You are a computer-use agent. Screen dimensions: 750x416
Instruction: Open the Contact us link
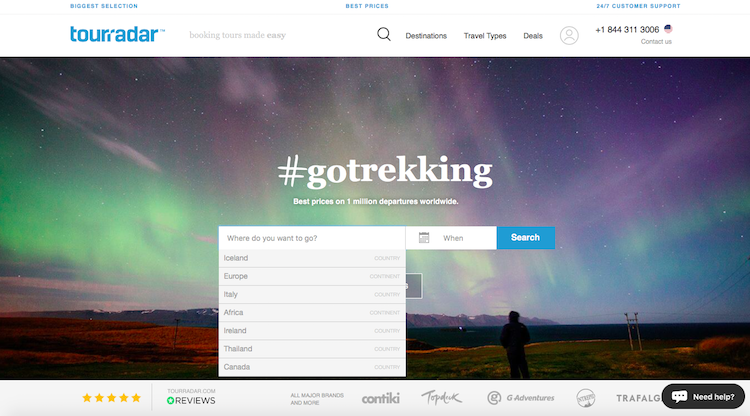(656, 42)
